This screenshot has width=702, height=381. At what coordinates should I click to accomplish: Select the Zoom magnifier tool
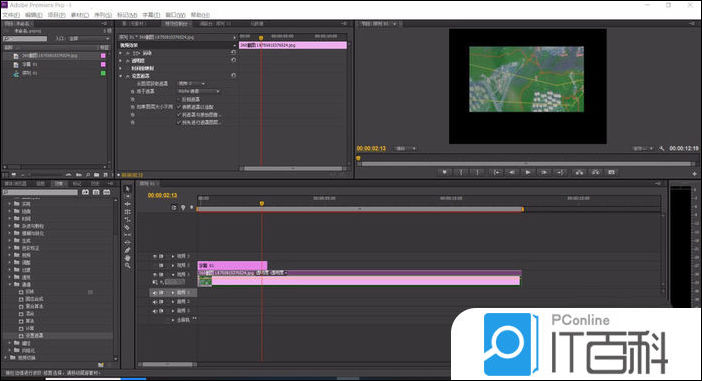coord(127,265)
